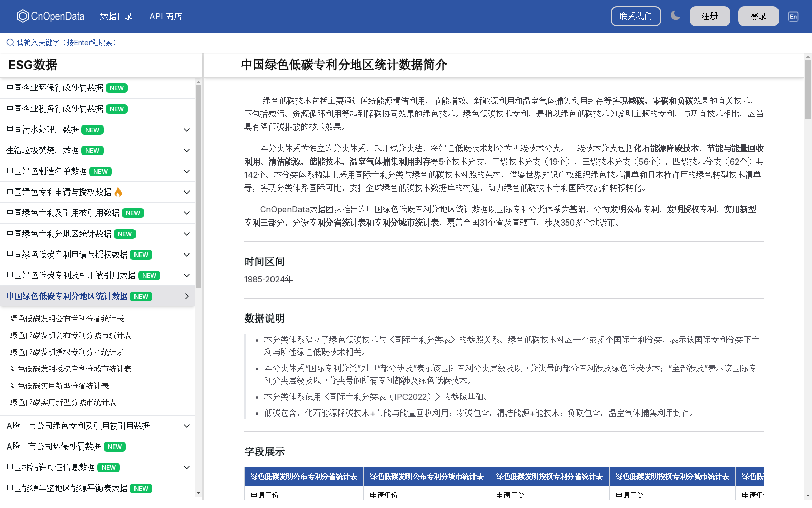The image size is (812, 508).
Task: Select 中国绿色低碳专利分地区统计数据 in sidebar
Action: 67,296
